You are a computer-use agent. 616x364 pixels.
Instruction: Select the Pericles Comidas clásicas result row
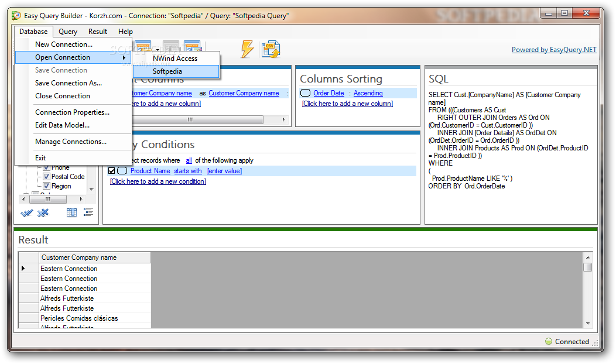tap(95, 318)
